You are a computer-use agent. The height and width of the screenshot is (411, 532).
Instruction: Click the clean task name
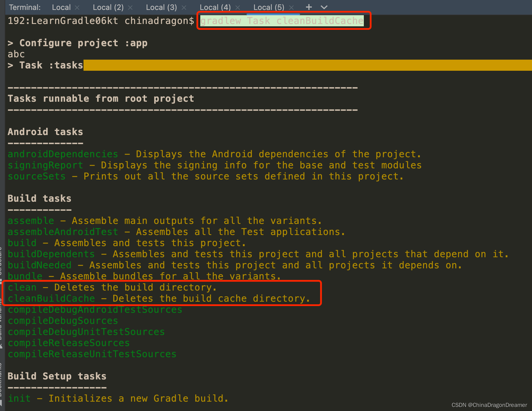22,287
